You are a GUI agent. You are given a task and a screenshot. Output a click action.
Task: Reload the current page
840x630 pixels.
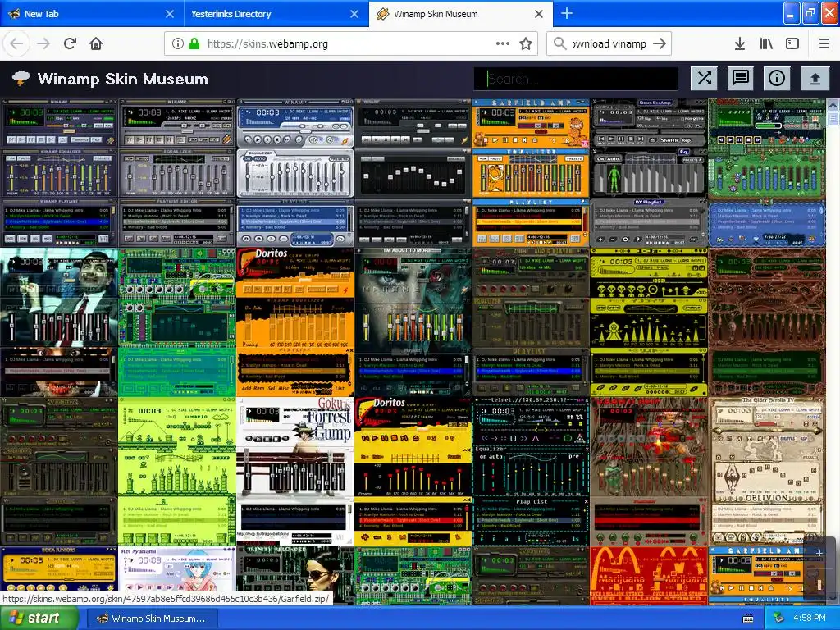click(70, 43)
